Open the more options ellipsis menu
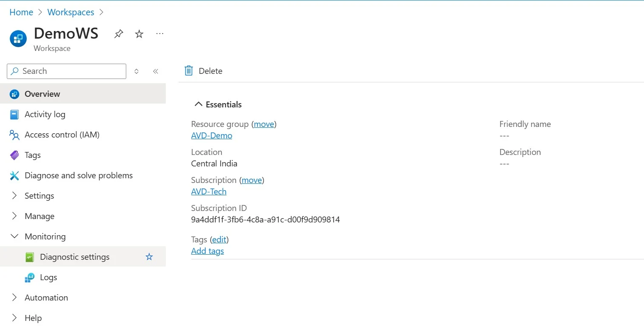The image size is (644, 326). pyautogui.click(x=160, y=34)
